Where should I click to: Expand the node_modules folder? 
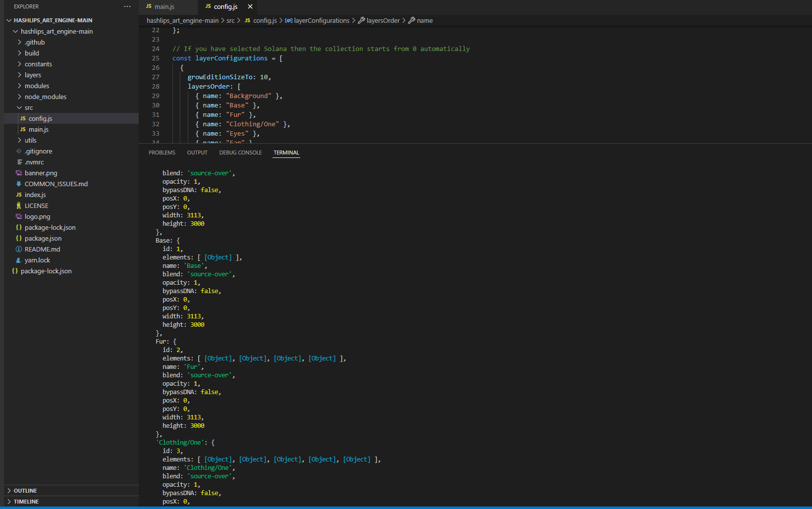pos(71,97)
